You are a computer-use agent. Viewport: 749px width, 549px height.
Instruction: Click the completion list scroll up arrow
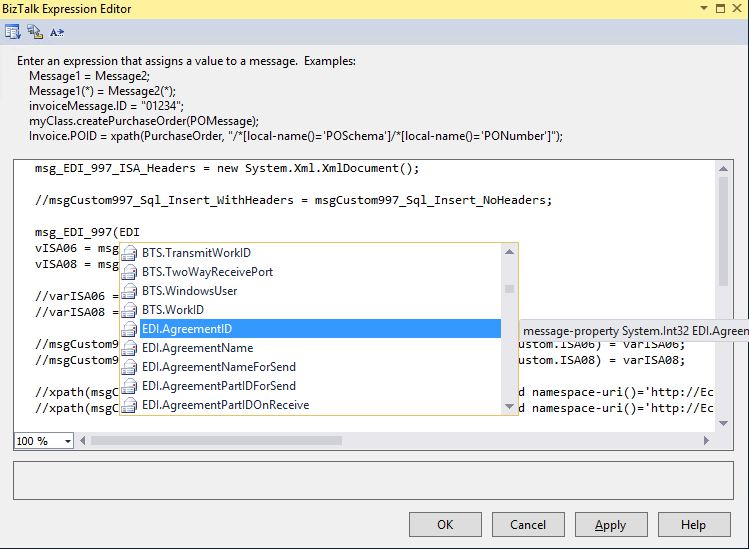[509, 252]
